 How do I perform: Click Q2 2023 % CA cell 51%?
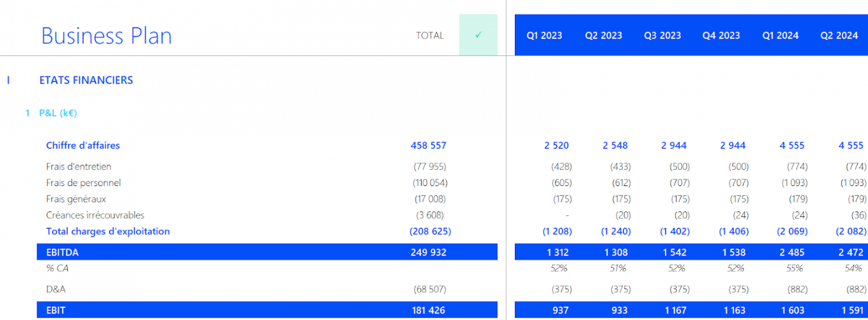618,269
